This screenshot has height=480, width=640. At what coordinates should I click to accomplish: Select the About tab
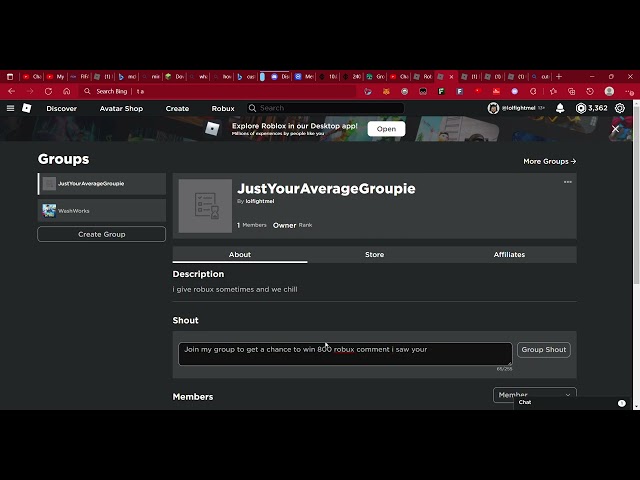coord(240,254)
